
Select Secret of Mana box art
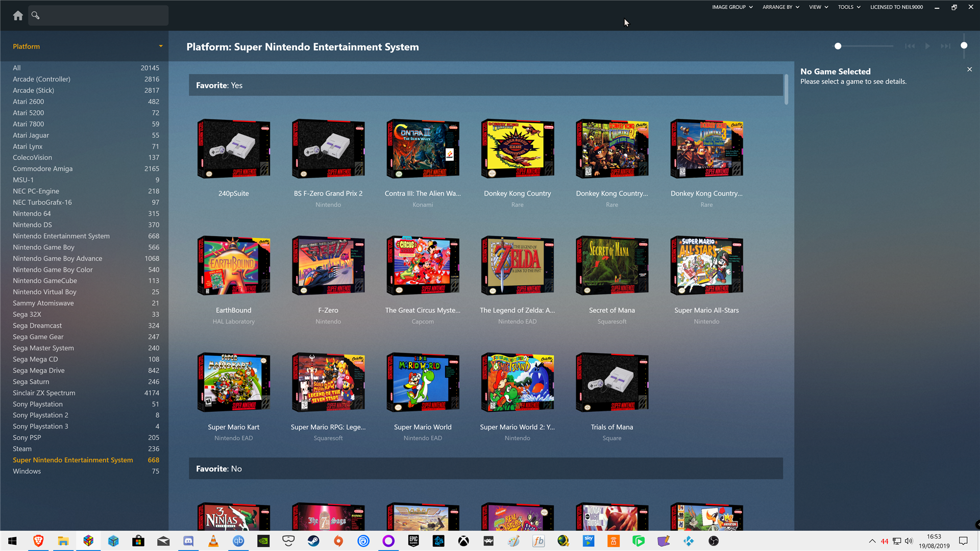click(x=612, y=265)
